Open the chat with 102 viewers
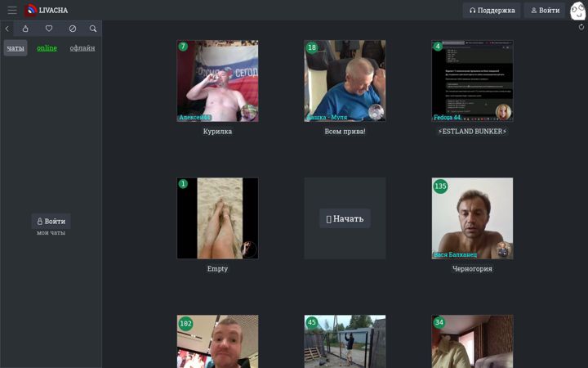The image size is (588, 368). [217, 341]
